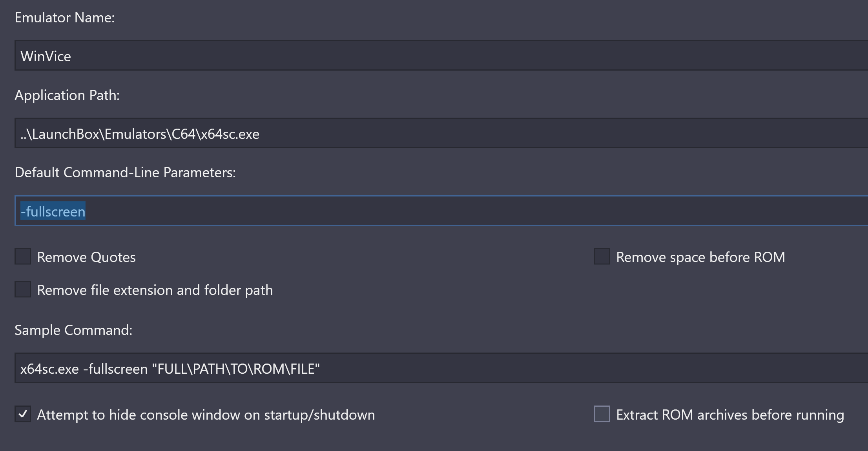The height and width of the screenshot is (451, 868).
Task: Click the FULL\PATH\TO\ROM\FILE placeholder text
Action: point(239,369)
